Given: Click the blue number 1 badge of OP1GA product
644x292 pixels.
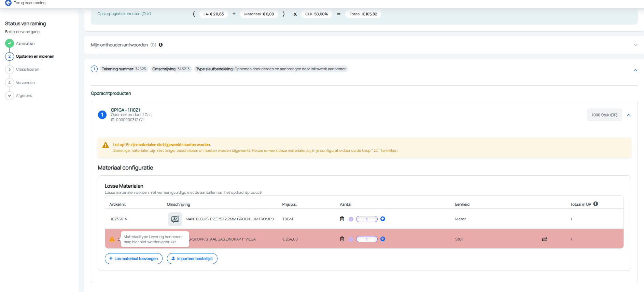Looking at the screenshot, I should tap(102, 115).
